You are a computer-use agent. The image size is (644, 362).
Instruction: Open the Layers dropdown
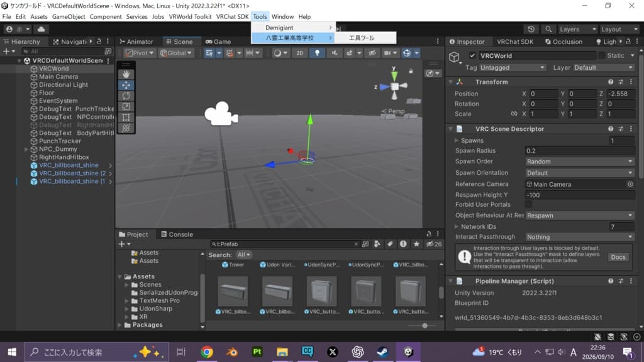[577, 29]
